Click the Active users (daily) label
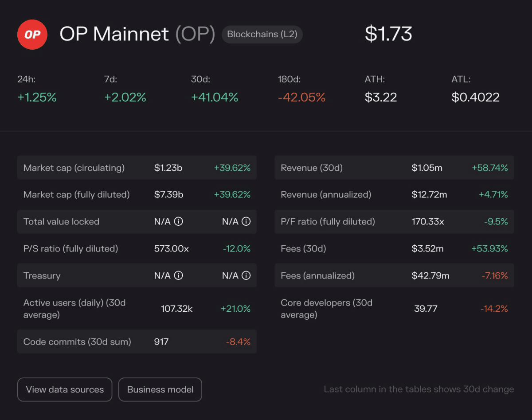This screenshot has width=532, height=420. [74, 309]
